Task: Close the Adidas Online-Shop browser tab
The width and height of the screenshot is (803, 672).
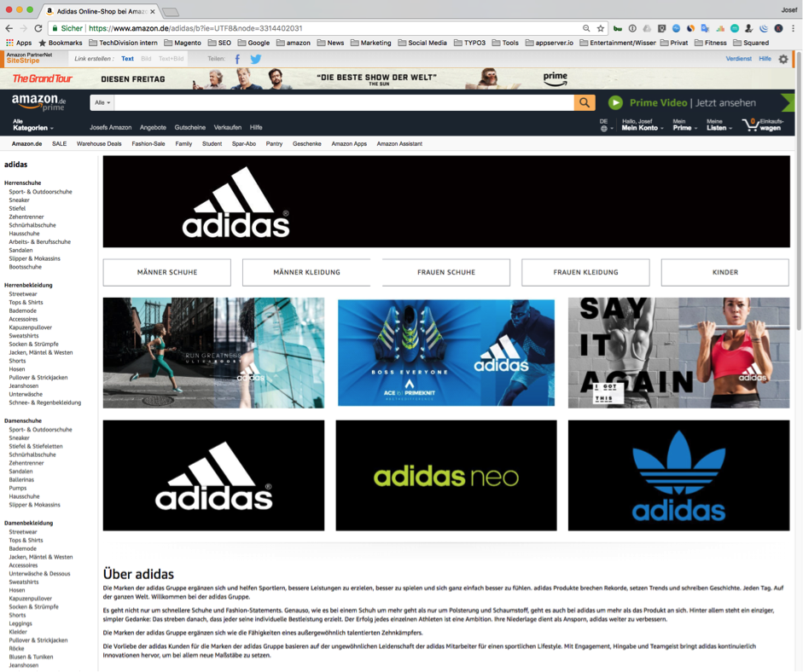Action: click(x=152, y=11)
